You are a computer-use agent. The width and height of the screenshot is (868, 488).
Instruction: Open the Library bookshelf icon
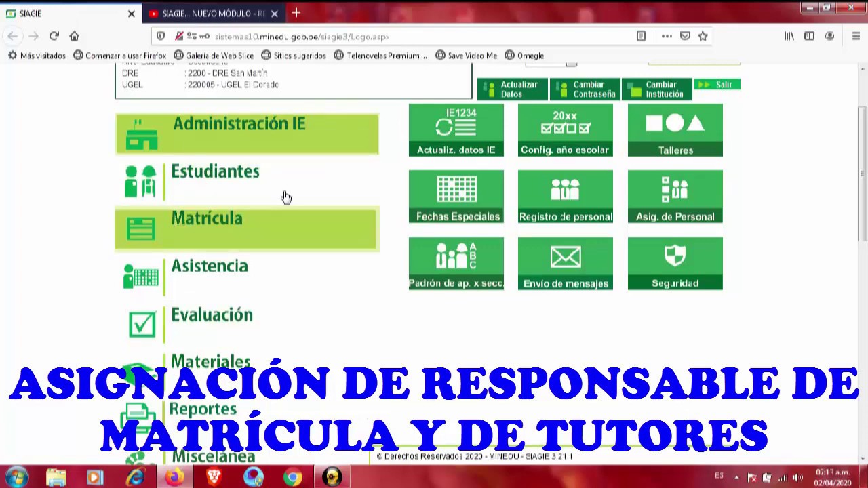789,36
